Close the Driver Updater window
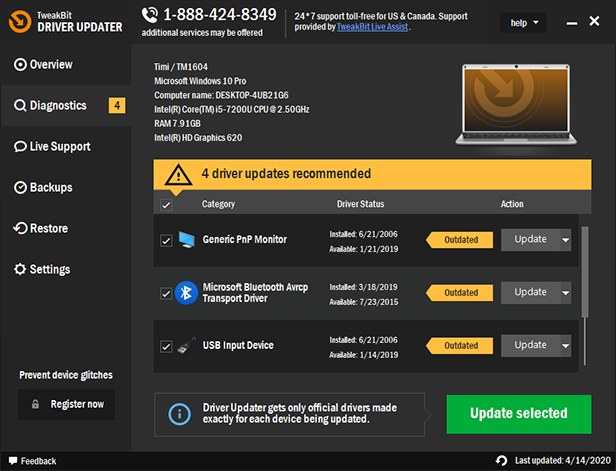Screen dimensions: 616x471 (594, 21)
